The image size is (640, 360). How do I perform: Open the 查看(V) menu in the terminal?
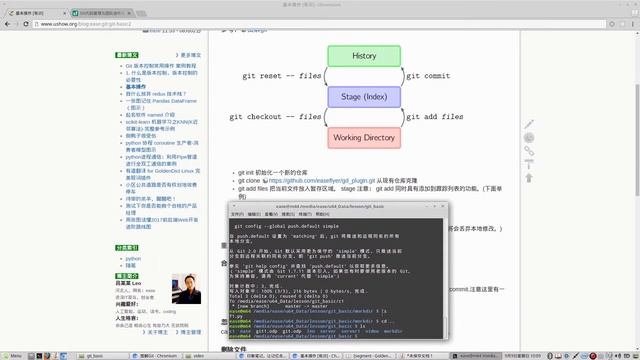click(x=271, y=214)
